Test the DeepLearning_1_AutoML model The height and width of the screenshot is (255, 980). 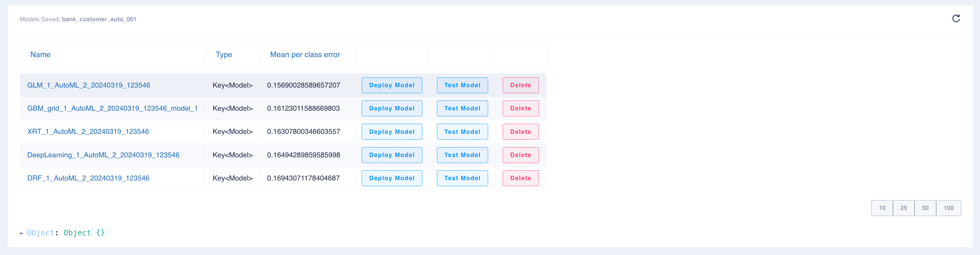click(462, 155)
